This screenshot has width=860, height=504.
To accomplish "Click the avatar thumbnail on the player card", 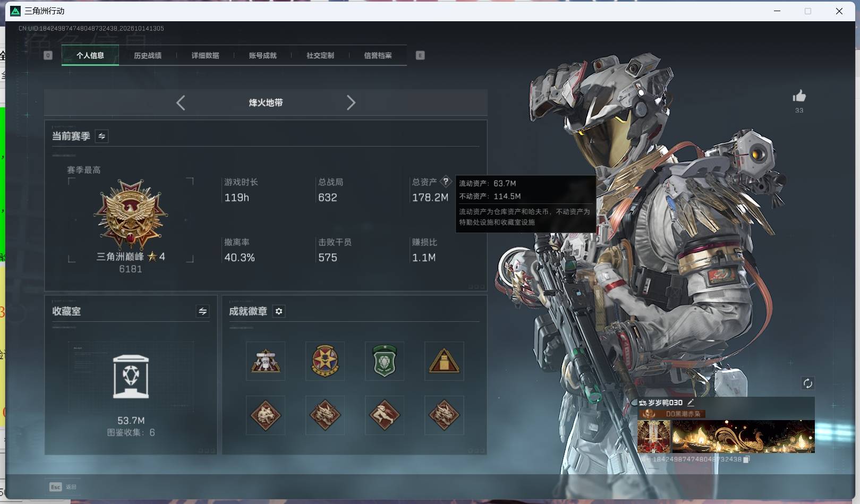I will coord(654,437).
